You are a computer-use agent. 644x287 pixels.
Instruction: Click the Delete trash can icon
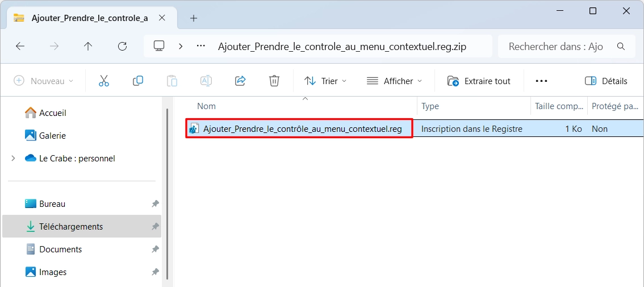pyautogui.click(x=274, y=81)
